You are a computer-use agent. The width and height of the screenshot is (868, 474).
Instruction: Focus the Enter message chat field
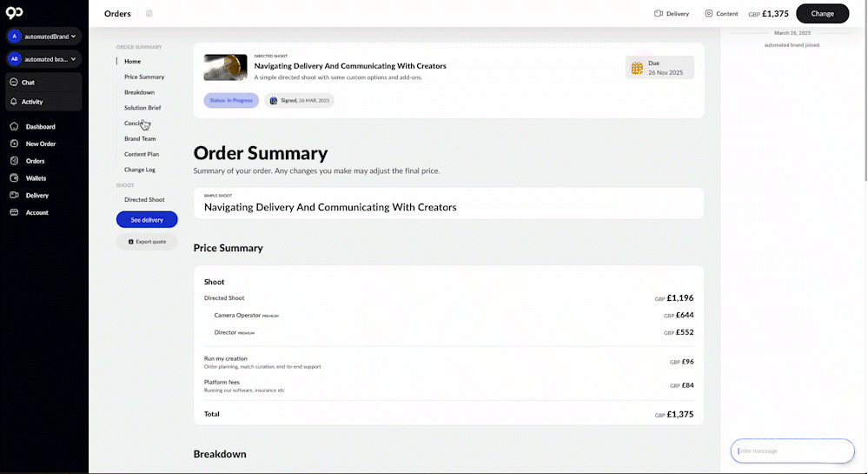(x=792, y=451)
